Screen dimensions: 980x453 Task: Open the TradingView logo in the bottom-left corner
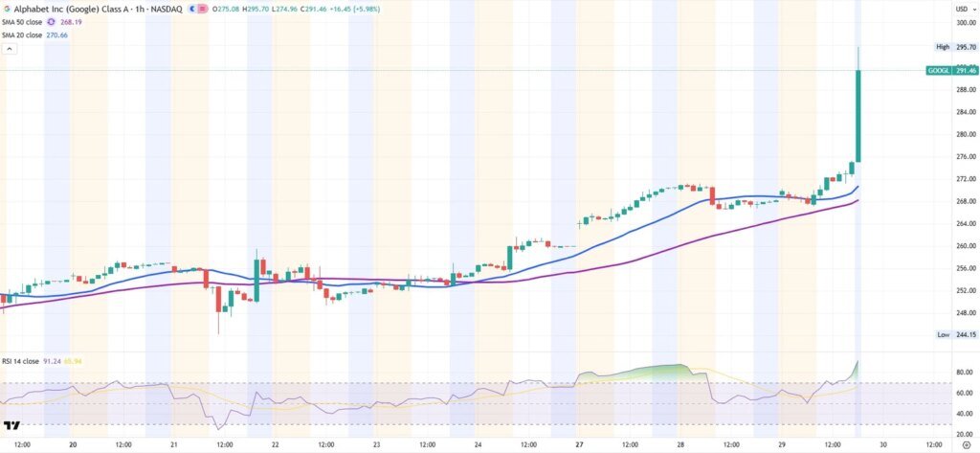click(12, 425)
